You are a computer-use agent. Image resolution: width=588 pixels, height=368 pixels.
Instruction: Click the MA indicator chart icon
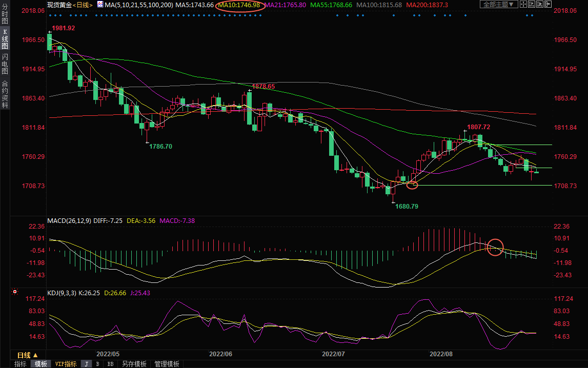100,5
